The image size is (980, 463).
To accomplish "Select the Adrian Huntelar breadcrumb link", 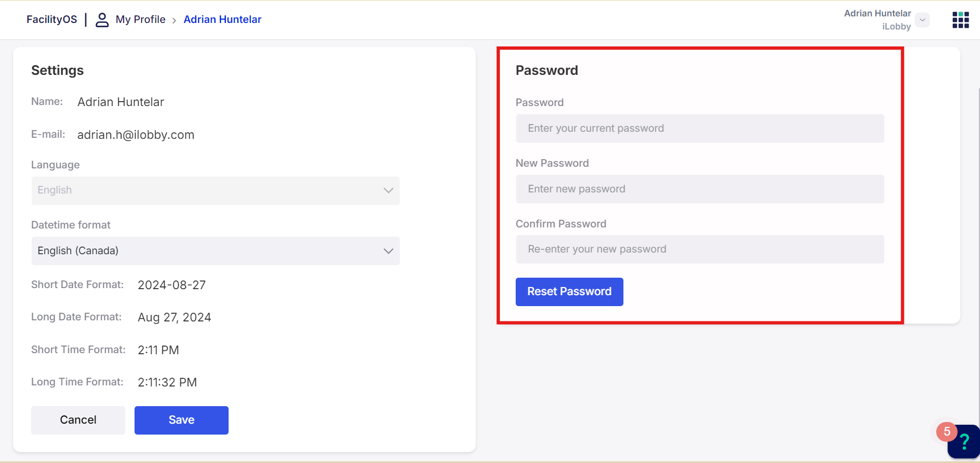I will click(x=223, y=19).
